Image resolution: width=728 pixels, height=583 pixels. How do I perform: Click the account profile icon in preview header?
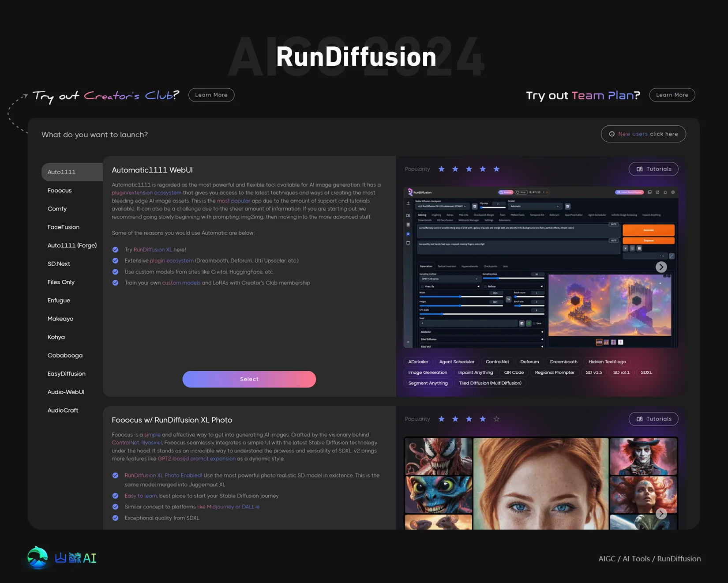(673, 192)
